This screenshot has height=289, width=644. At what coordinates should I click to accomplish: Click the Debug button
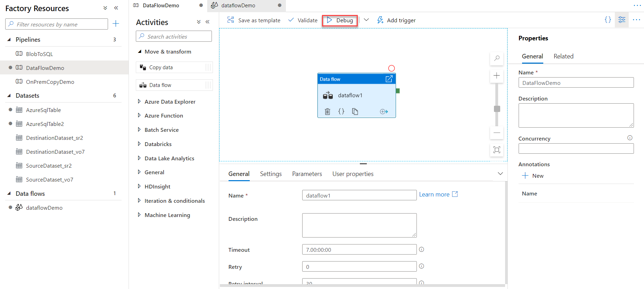click(340, 21)
